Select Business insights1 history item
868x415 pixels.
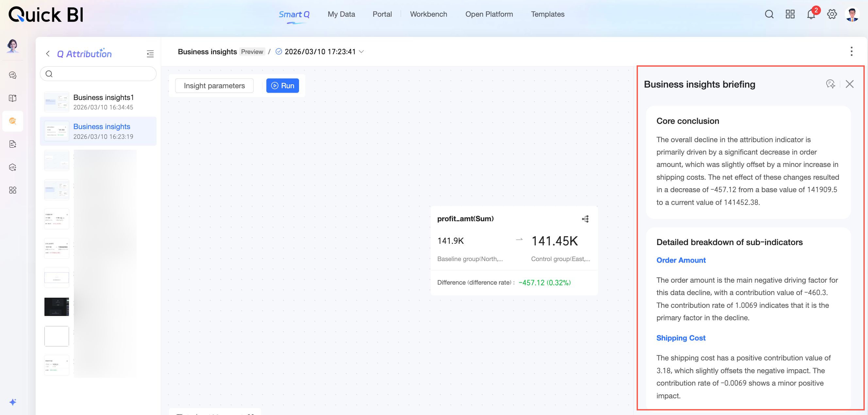[98, 102]
